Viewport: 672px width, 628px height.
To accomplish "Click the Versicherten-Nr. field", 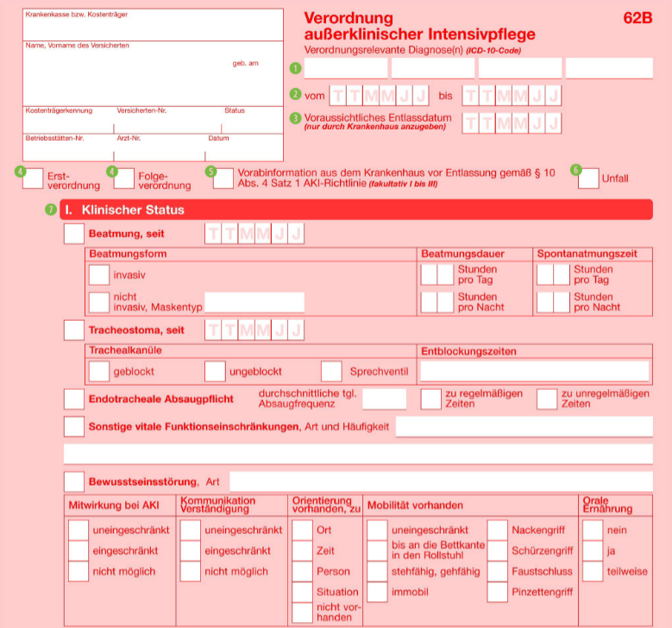I will point(167,120).
